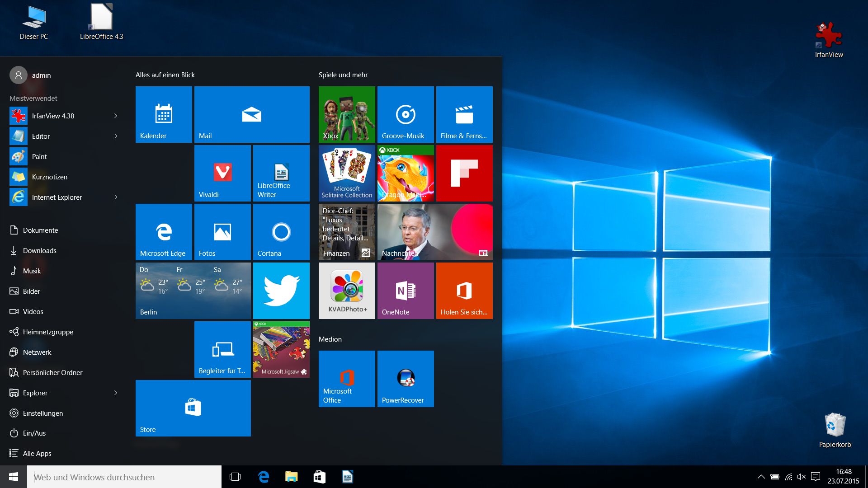Viewport: 868px width, 488px height.
Task: Select the Dieser PC desktop icon
Action: [34, 23]
